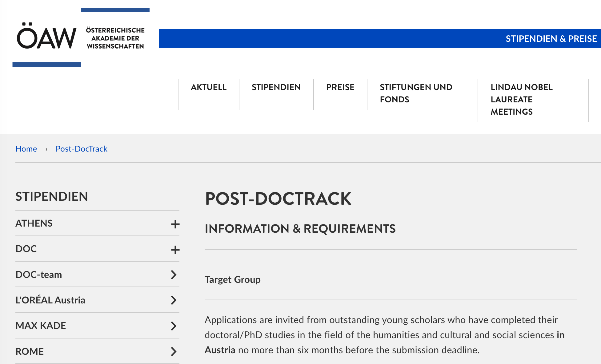Click the Target Group subheading
601x364 pixels.
pyautogui.click(x=233, y=279)
